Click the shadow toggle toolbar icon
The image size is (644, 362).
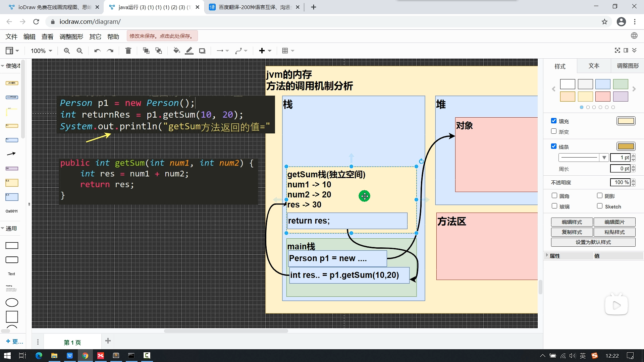202,51
